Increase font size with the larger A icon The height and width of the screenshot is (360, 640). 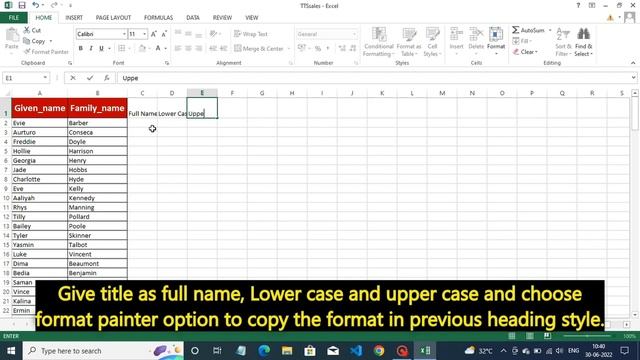point(153,34)
